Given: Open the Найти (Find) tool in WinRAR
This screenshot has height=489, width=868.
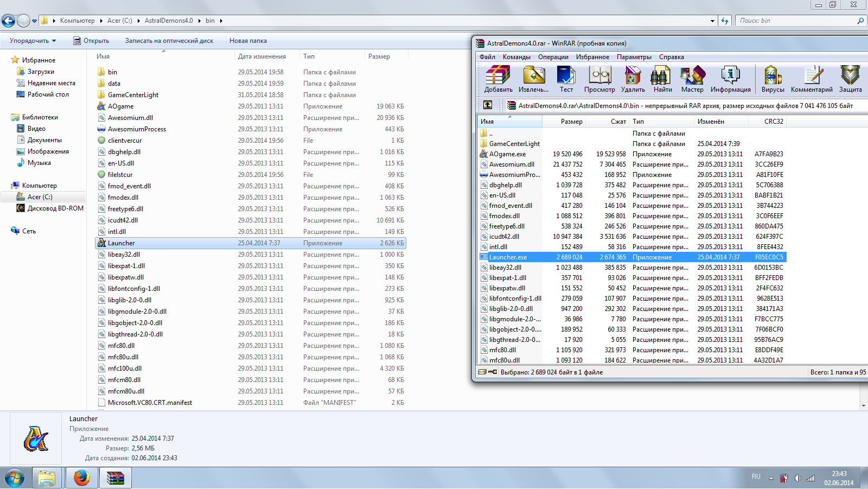Looking at the screenshot, I should [x=662, y=79].
